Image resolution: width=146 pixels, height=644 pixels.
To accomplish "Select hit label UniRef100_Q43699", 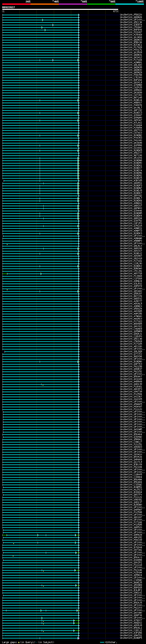I will [x=131, y=93].
